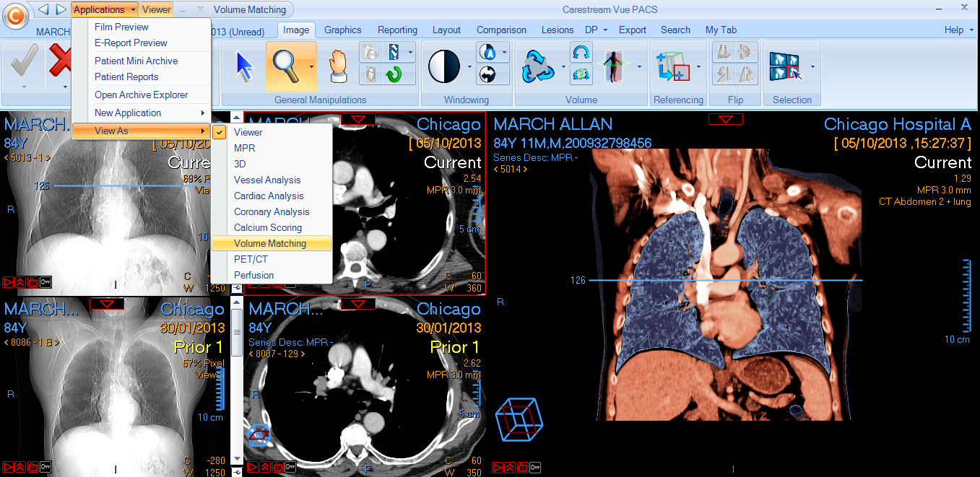Click the Export tab
This screenshot has width=980, height=477.
click(633, 30)
